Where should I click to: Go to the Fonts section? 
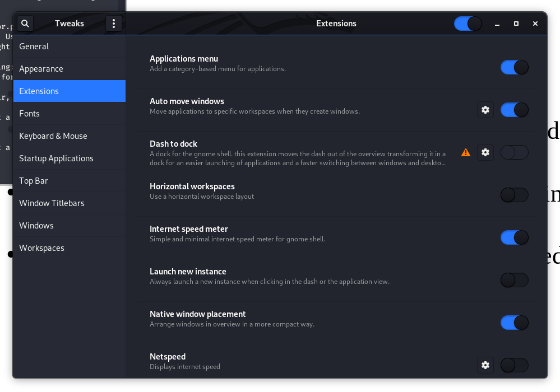30,114
